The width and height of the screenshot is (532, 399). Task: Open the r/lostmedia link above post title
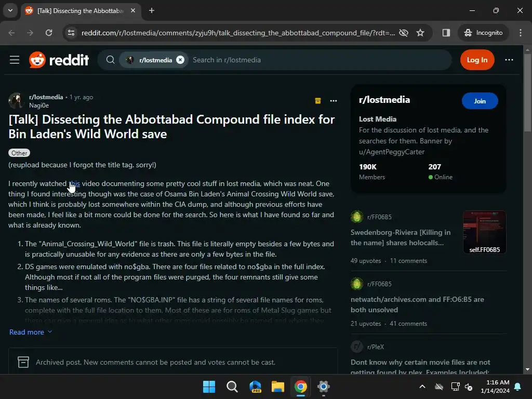pyautogui.click(x=46, y=97)
